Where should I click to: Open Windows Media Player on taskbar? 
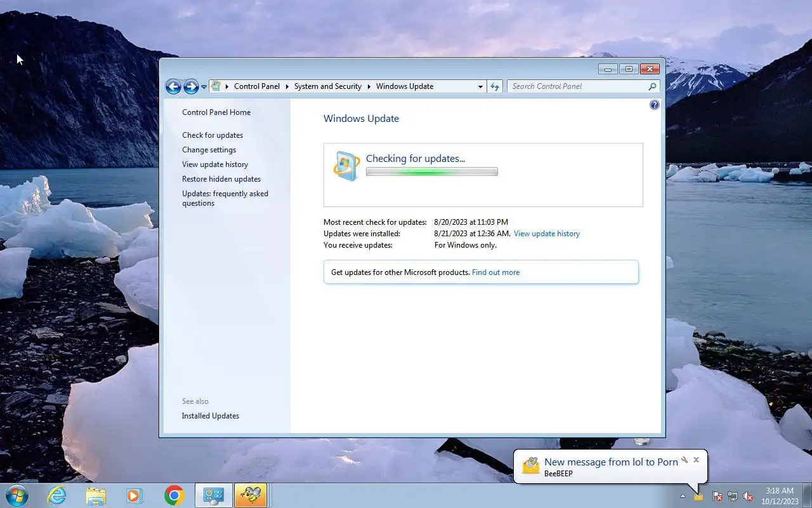tap(134, 495)
